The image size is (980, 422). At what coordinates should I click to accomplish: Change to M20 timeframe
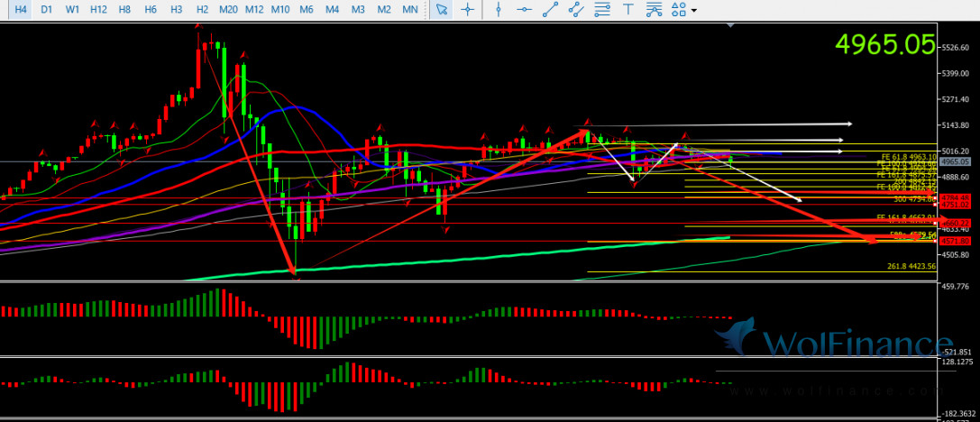(228, 9)
